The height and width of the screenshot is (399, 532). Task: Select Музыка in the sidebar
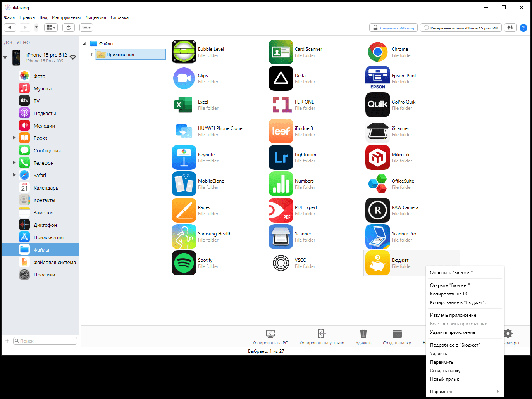click(x=40, y=88)
